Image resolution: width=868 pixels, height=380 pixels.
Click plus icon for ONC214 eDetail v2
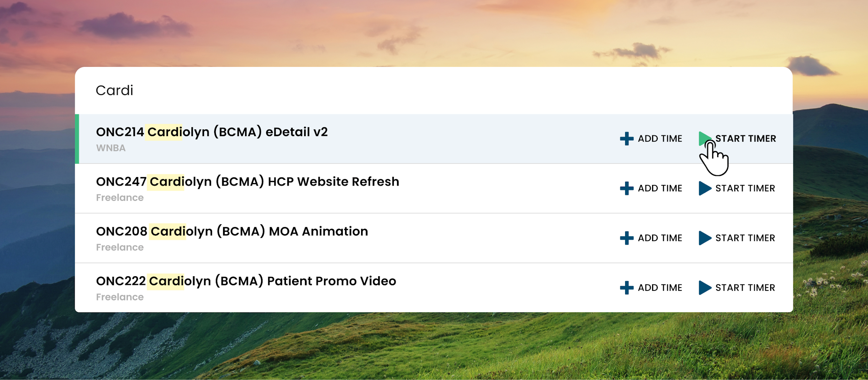[x=626, y=139]
